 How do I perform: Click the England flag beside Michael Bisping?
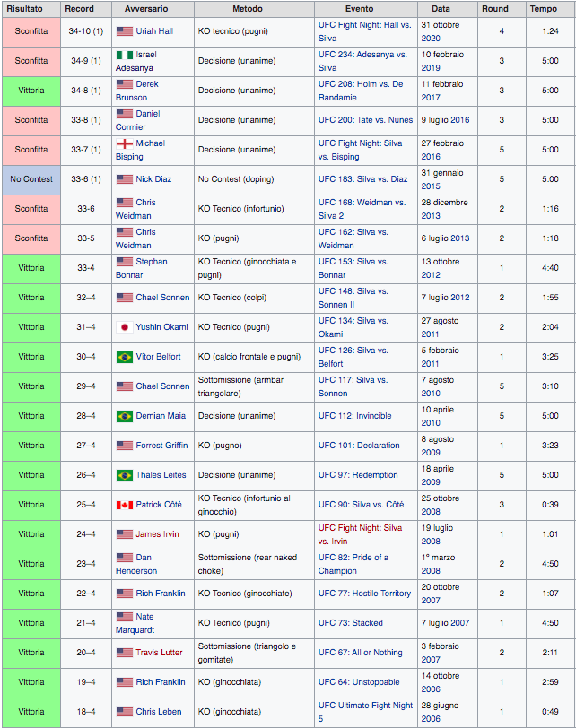(125, 143)
